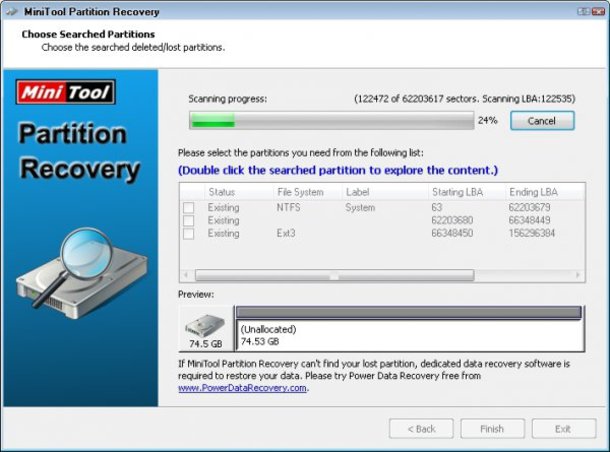Click the title bar application icon
Image resolution: width=610 pixels, height=452 pixels.
pos(12,12)
